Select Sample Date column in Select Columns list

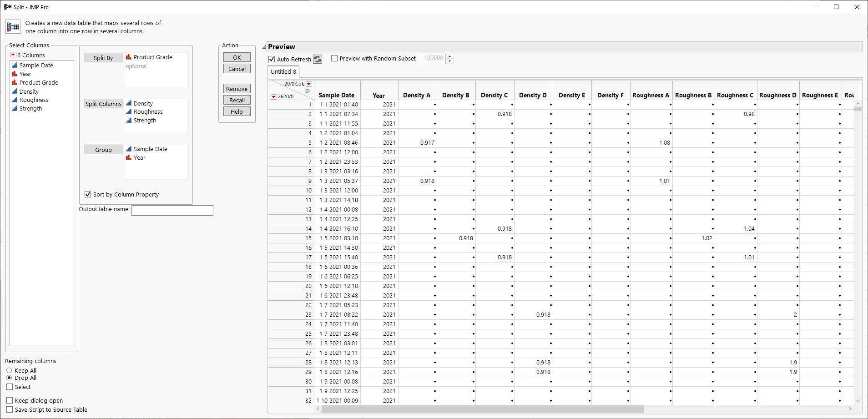[x=36, y=66]
